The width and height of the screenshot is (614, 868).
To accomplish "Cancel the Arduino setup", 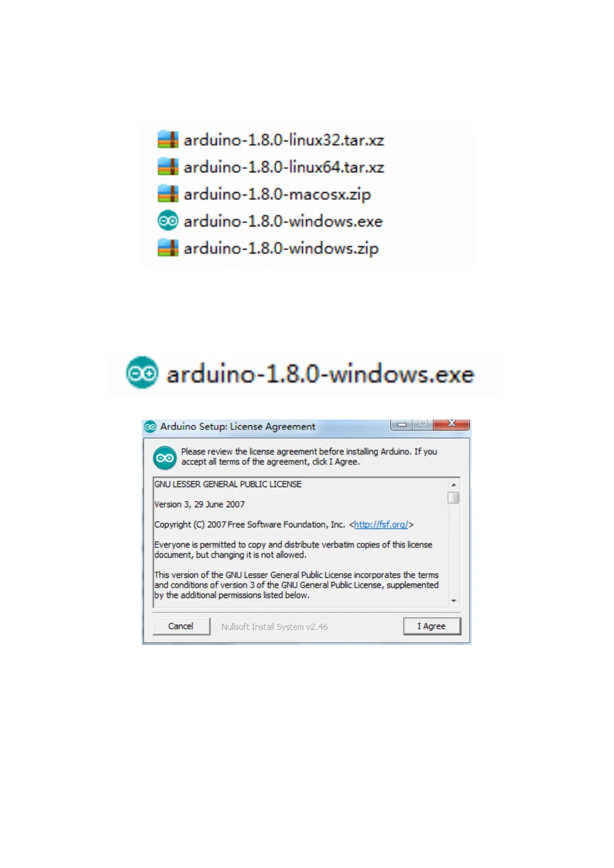I will click(181, 626).
